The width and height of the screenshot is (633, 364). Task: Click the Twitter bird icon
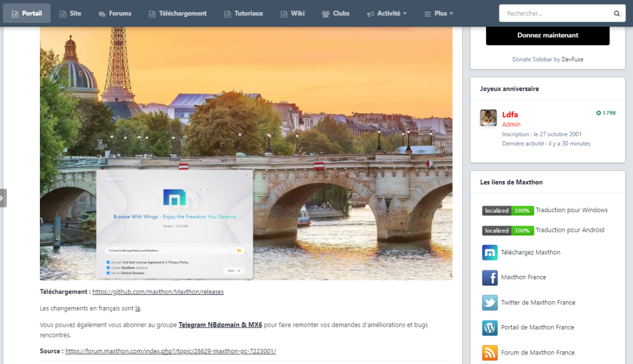pos(489,303)
